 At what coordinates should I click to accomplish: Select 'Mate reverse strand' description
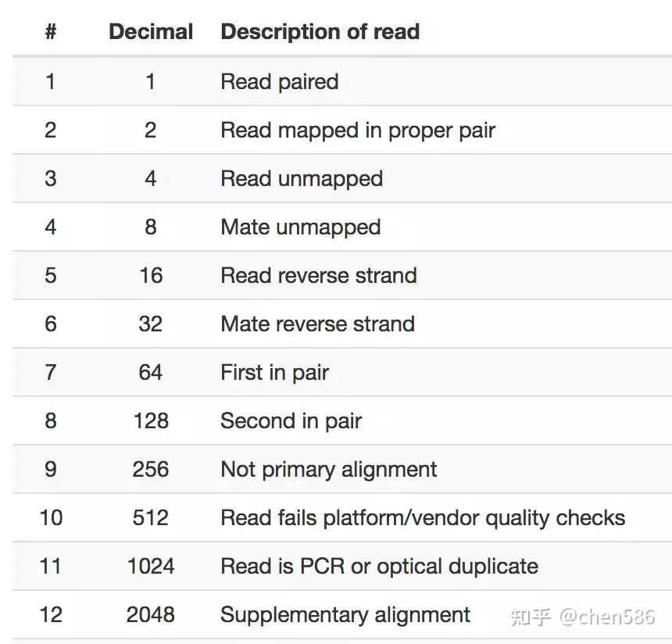tap(317, 324)
